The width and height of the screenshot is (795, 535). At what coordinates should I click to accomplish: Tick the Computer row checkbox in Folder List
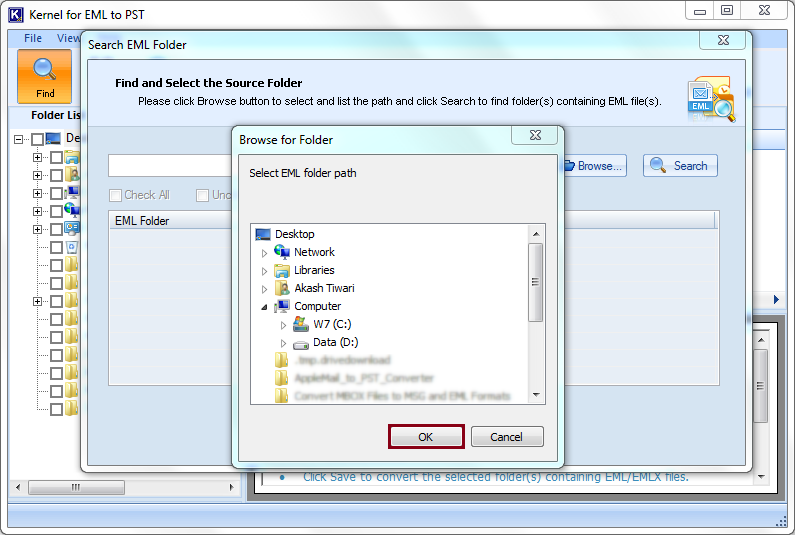56,193
